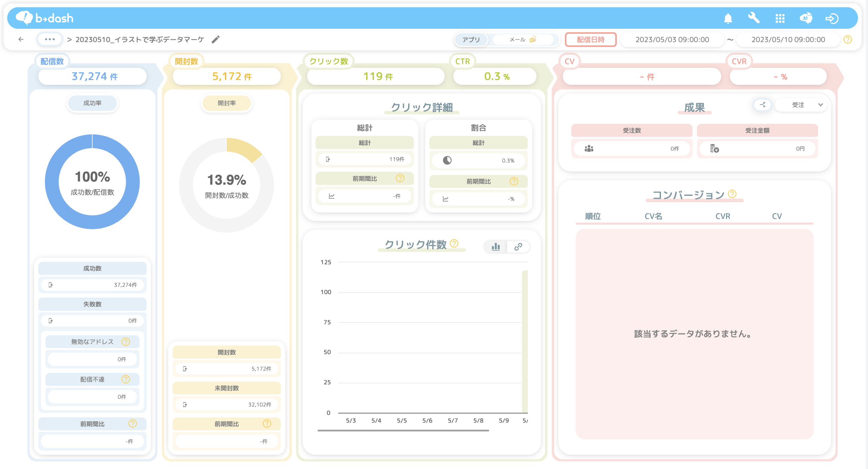Click the chart horizontal scrollbar

tap(403, 430)
